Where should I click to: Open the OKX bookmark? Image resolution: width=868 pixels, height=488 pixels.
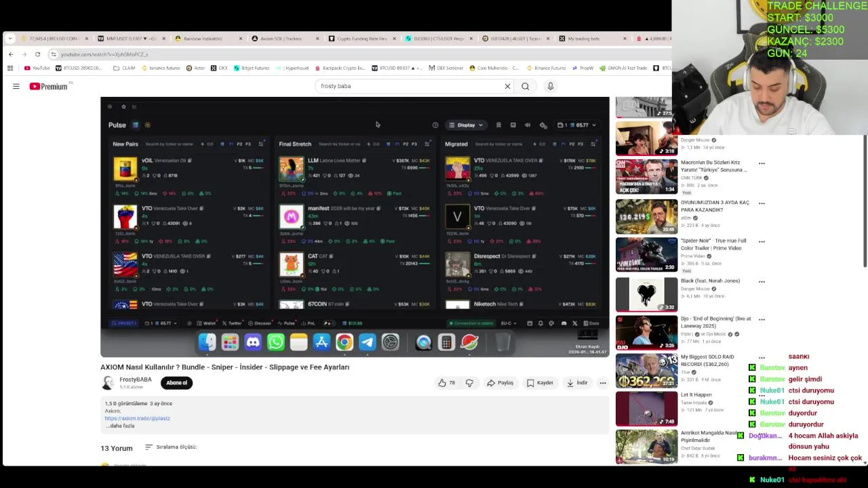click(x=219, y=68)
